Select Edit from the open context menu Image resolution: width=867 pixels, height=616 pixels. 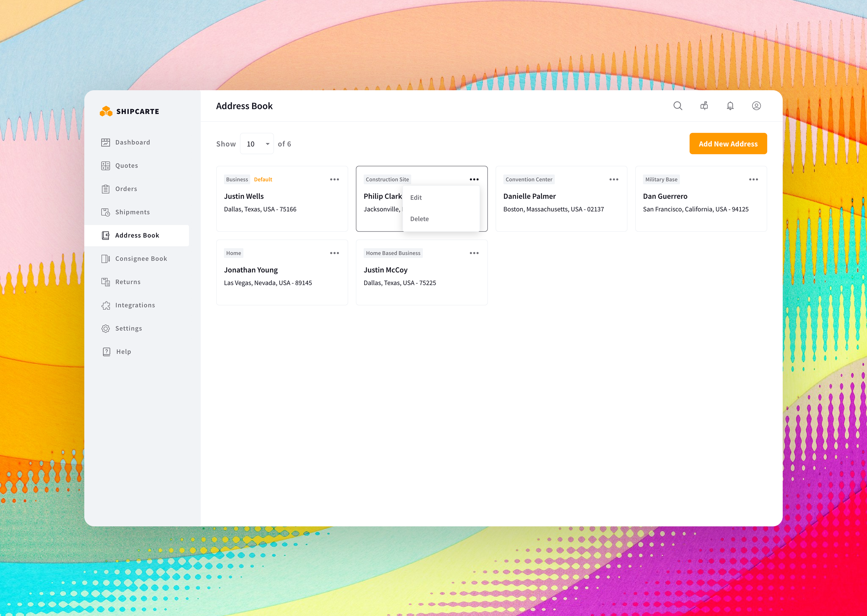[416, 198]
